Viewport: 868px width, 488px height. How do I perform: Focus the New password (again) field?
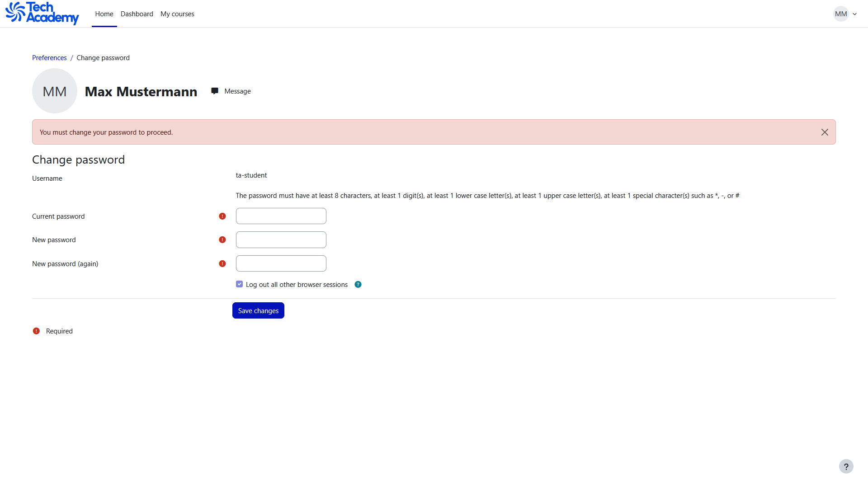(x=281, y=263)
